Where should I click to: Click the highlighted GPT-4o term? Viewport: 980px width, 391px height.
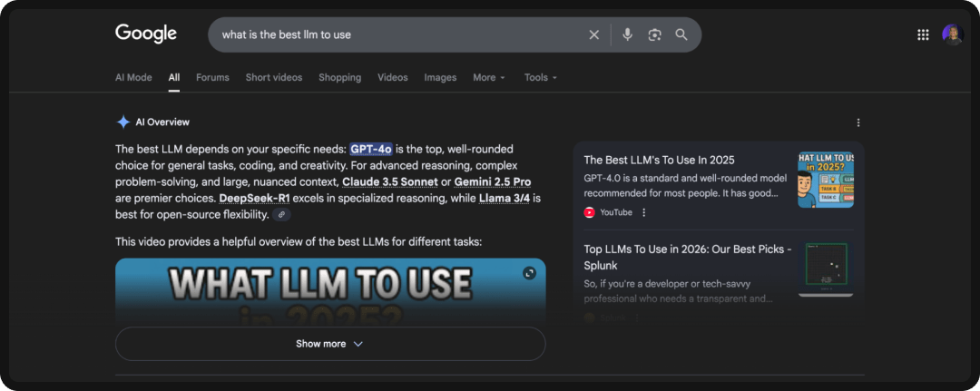371,150
